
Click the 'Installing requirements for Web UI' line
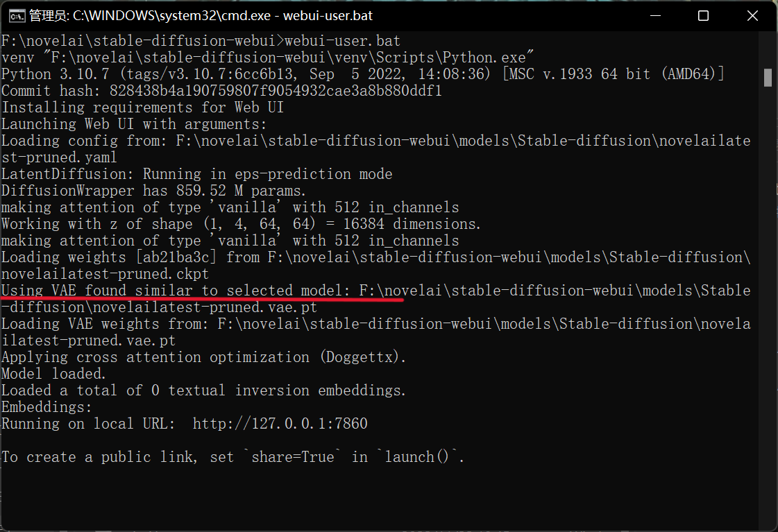pyautogui.click(x=142, y=107)
